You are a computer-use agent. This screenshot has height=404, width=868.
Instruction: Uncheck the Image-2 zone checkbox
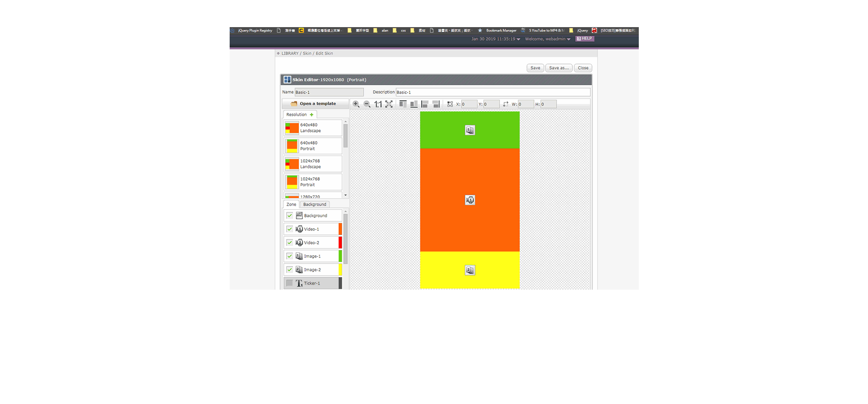pos(290,270)
